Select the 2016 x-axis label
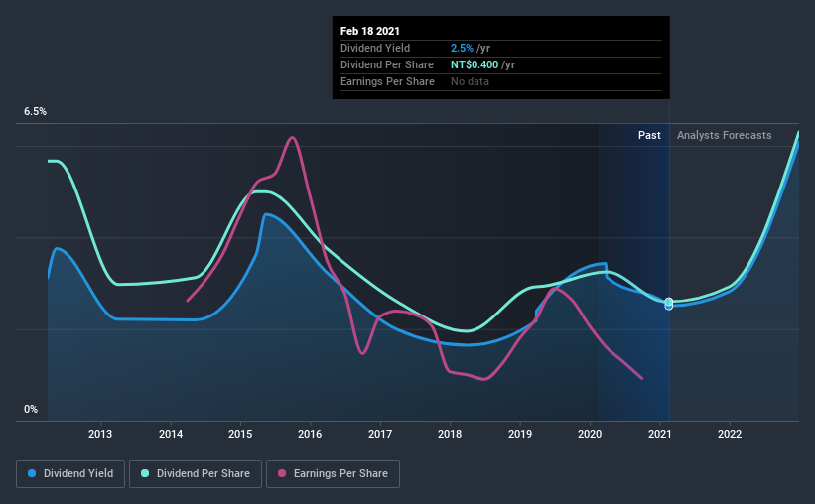 click(310, 434)
